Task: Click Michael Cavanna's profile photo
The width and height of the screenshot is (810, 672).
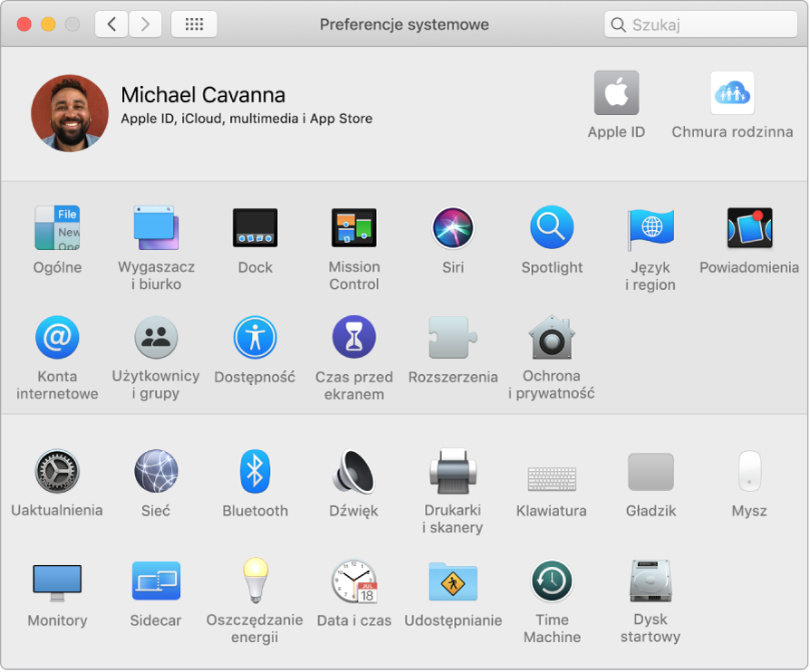Action: point(70,113)
